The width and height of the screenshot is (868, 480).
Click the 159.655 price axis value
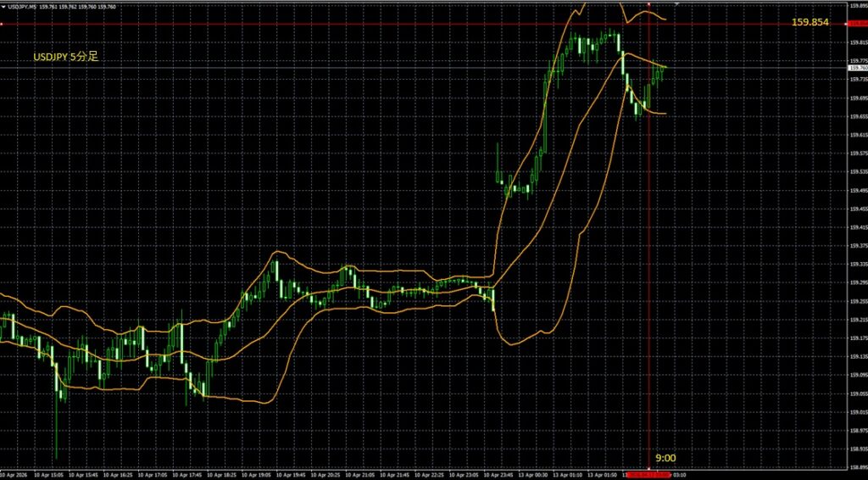click(858, 116)
